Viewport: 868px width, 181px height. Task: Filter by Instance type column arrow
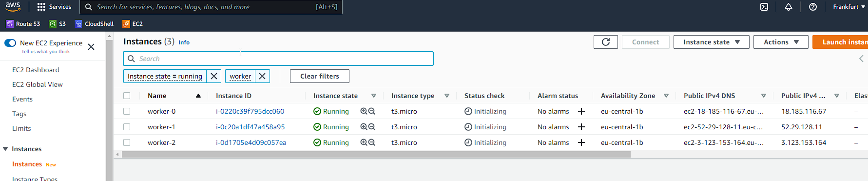447,96
